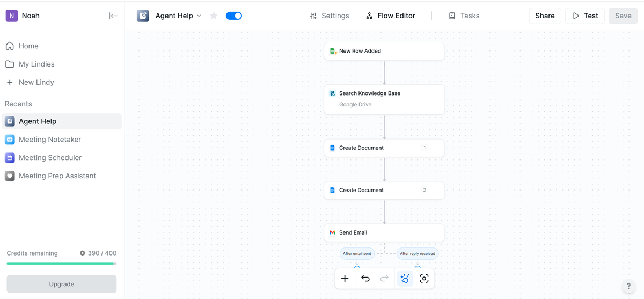
Task: Click the Meeting Scheduler icon
Action: [10, 158]
